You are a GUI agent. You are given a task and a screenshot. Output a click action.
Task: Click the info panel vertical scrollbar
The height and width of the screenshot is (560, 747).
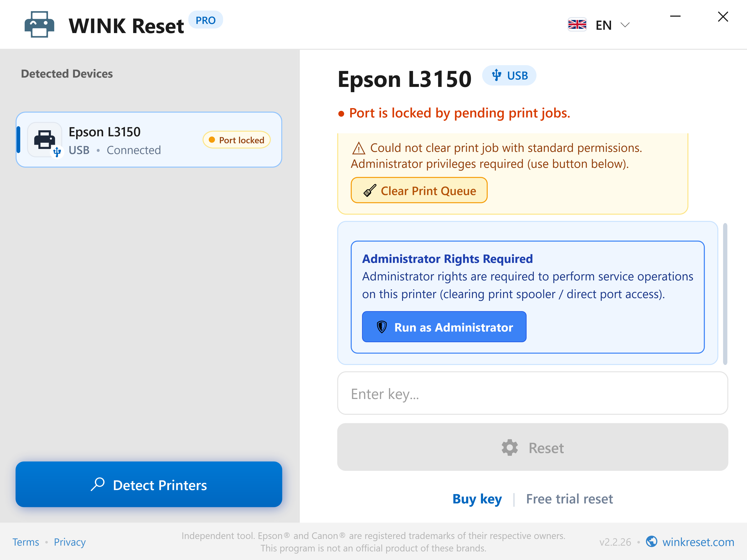tap(725, 294)
